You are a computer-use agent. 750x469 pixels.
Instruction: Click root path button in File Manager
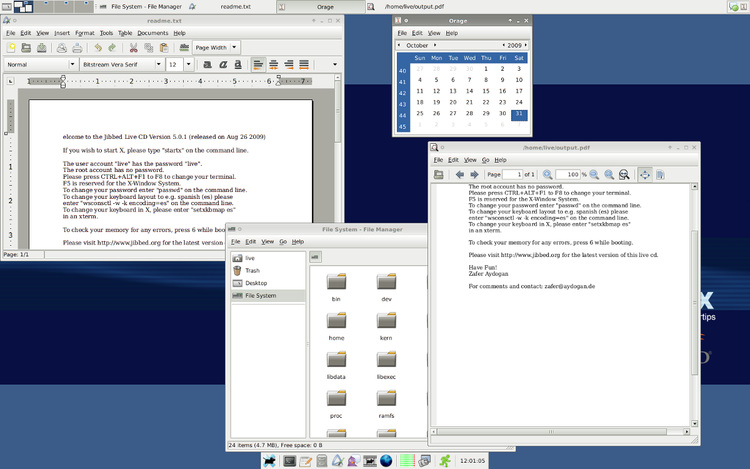[x=315, y=257]
